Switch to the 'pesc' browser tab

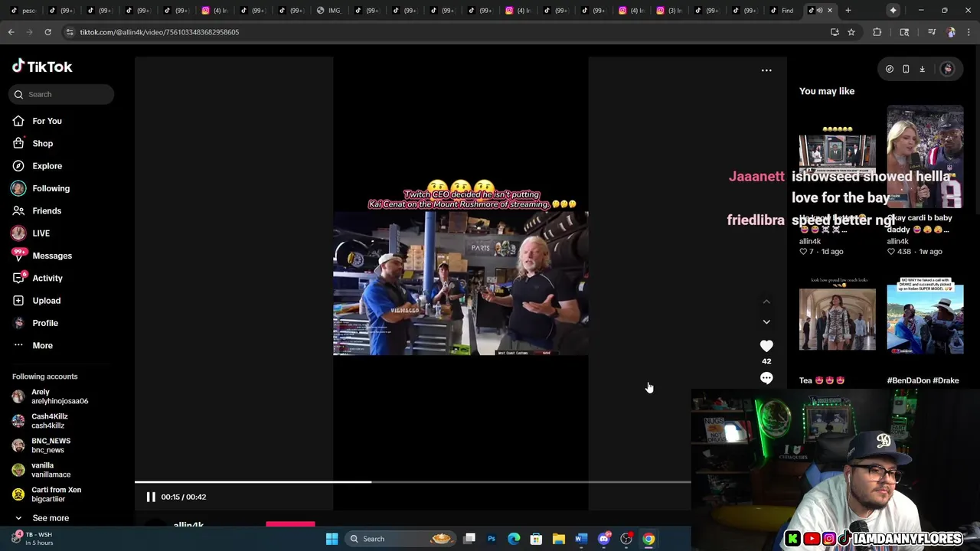point(23,10)
